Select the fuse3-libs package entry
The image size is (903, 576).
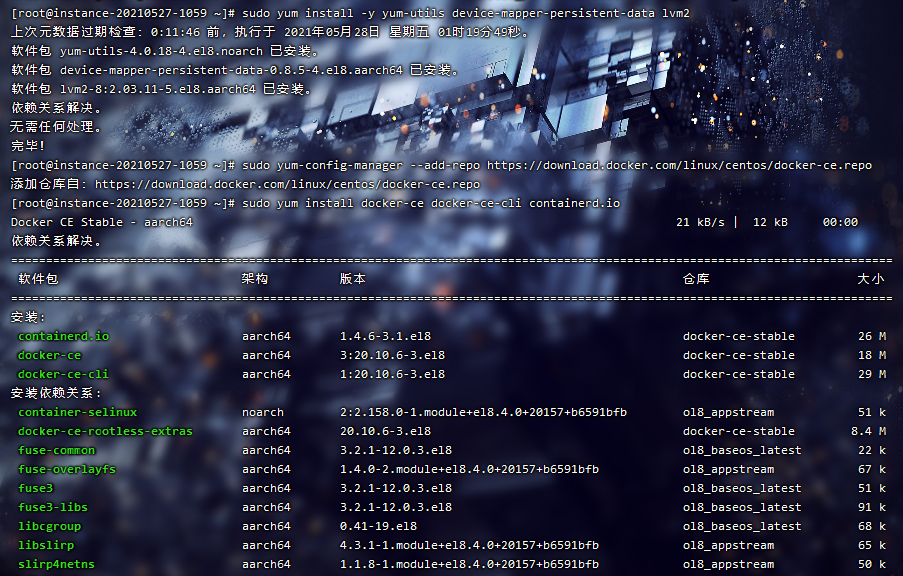click(53, 507)
